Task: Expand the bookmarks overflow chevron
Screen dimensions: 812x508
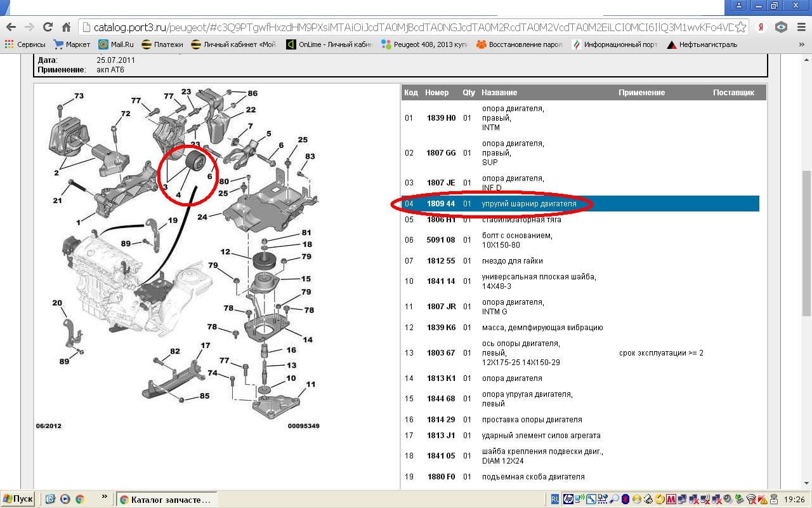Action: [801, 44]
